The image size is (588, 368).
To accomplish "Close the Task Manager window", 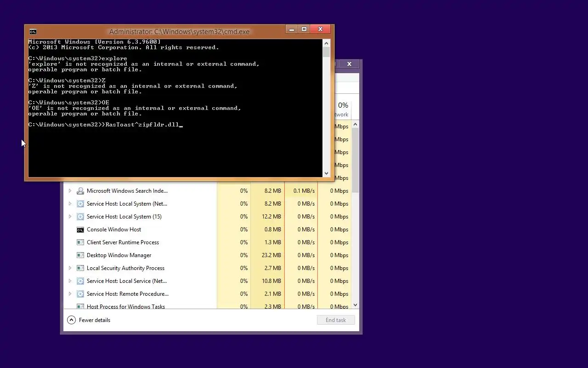I will (349, 64).
